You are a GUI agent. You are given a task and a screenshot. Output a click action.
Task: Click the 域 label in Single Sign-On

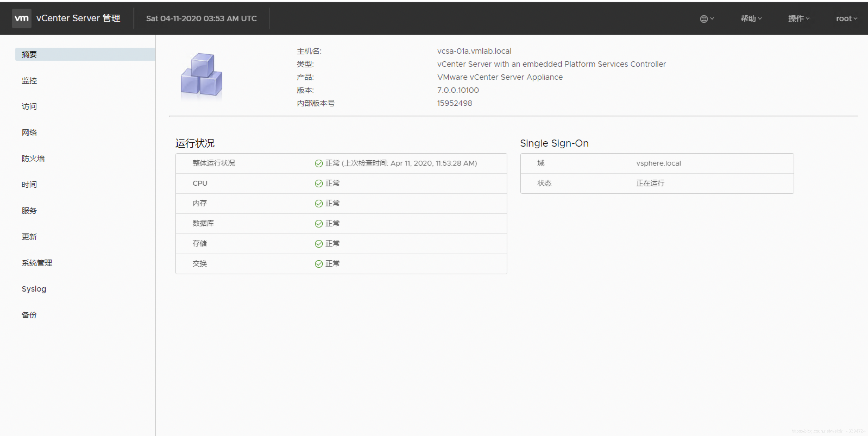(541, 163)
